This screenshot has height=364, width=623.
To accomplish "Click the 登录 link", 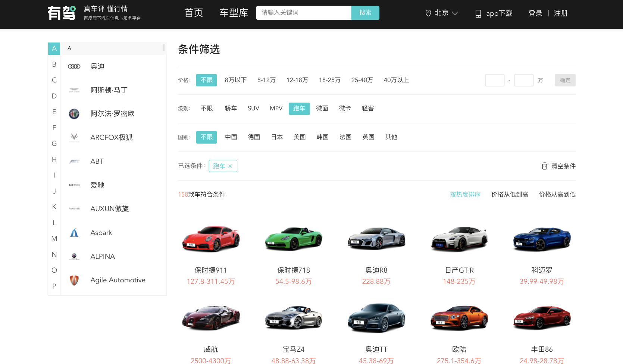I will [535, 13].
